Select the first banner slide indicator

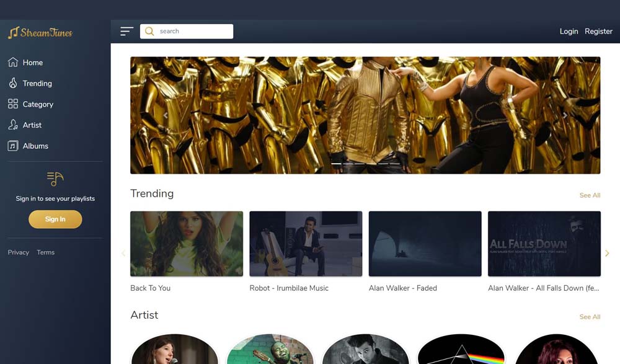click(x=336, y=164)
